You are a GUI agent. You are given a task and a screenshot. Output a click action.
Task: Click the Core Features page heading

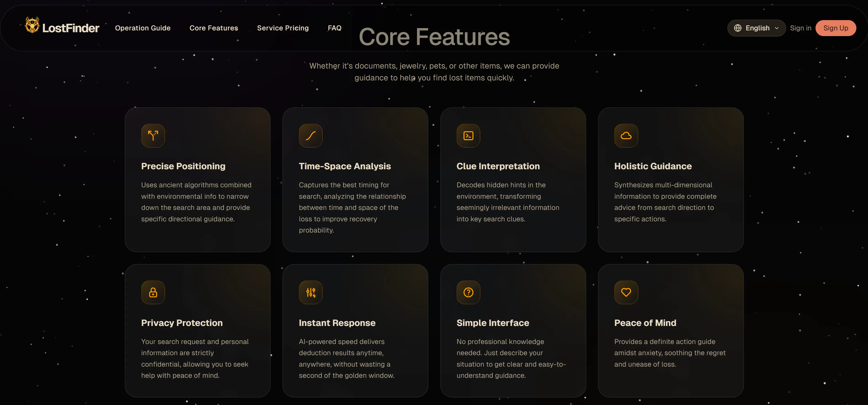pyautogui.click(x=434, y=37)
